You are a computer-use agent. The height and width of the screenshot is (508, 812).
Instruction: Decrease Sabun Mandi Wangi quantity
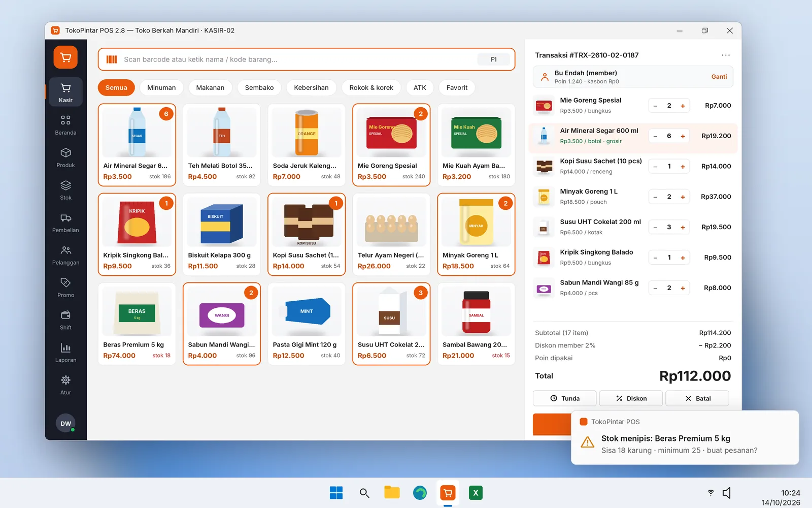655,288
